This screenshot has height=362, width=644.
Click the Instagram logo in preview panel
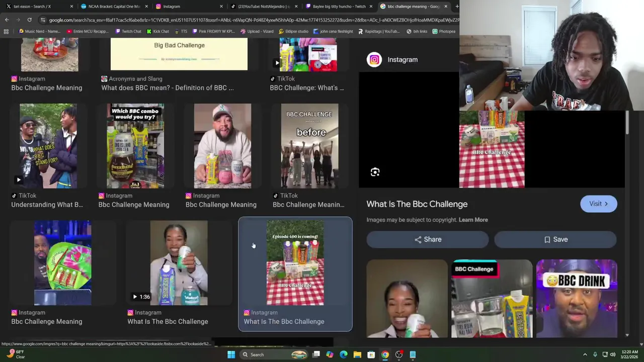pos(374,60)
